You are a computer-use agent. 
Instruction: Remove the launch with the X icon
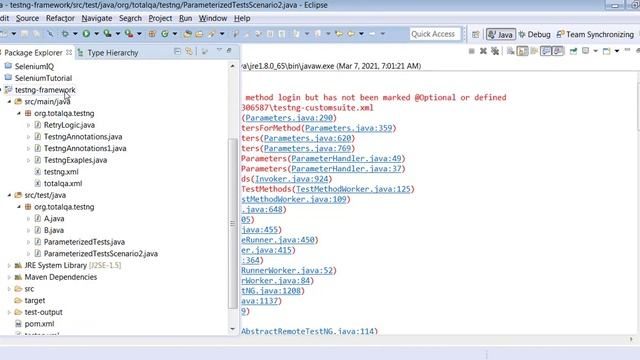click(x=483, y=51)
